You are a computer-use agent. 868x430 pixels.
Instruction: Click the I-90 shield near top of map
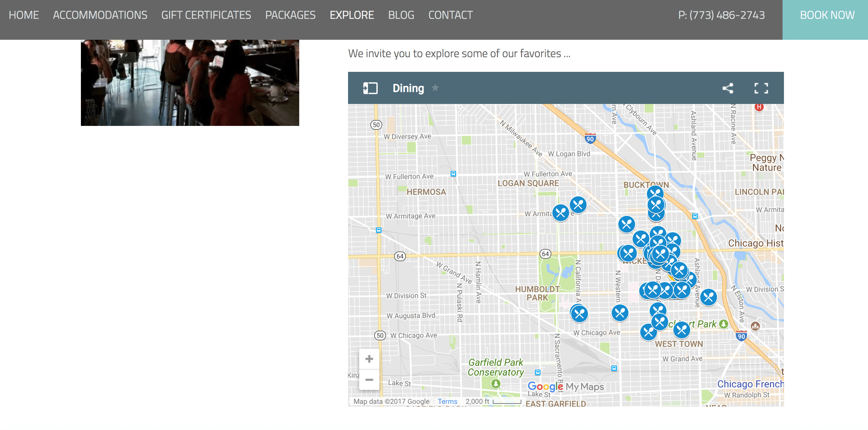(590, 138)
